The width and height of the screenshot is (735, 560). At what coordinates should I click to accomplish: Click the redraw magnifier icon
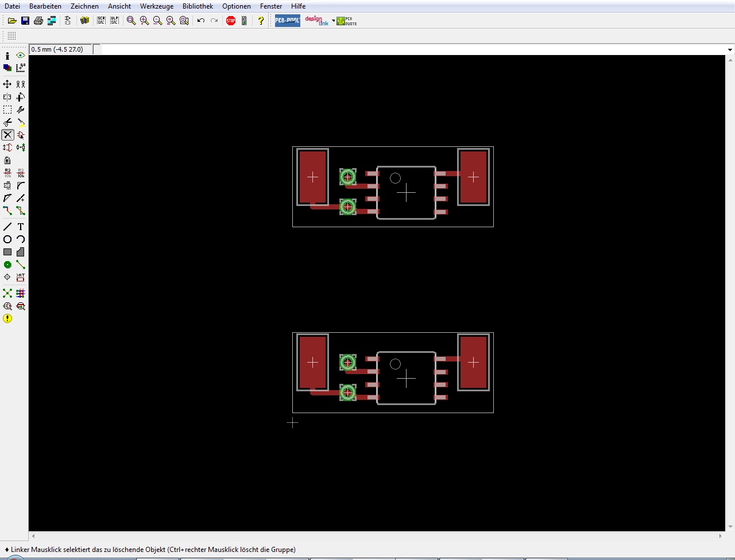(x=171, y=21)
